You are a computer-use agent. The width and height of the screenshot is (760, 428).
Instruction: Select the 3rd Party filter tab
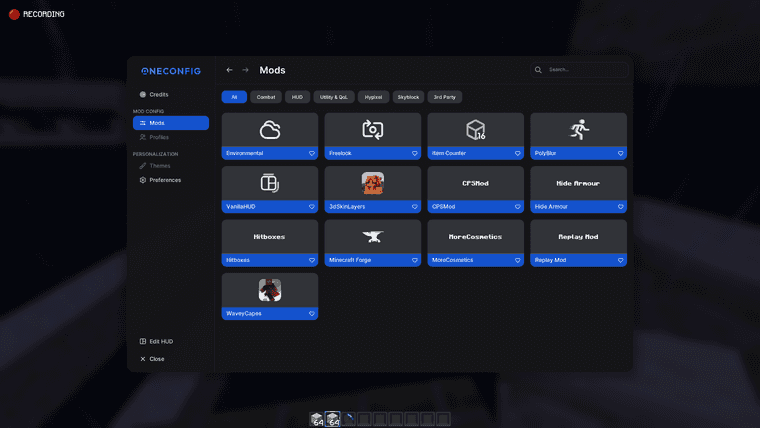[x=444, y=97]
